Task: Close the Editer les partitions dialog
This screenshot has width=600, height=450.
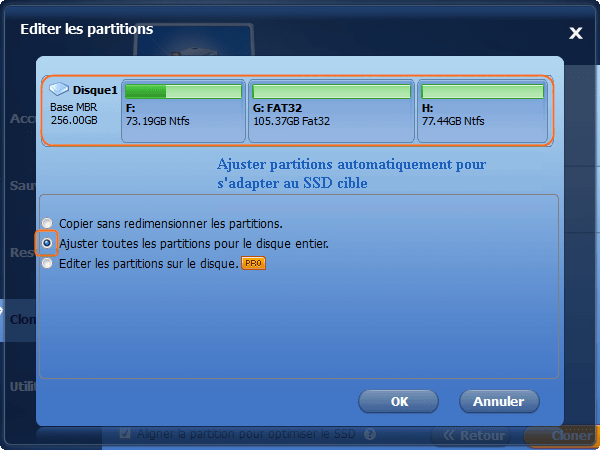Action: [576, 33]
